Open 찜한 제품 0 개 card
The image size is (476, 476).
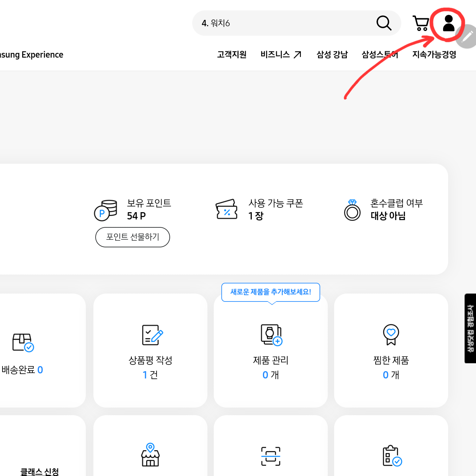(391, 351)
